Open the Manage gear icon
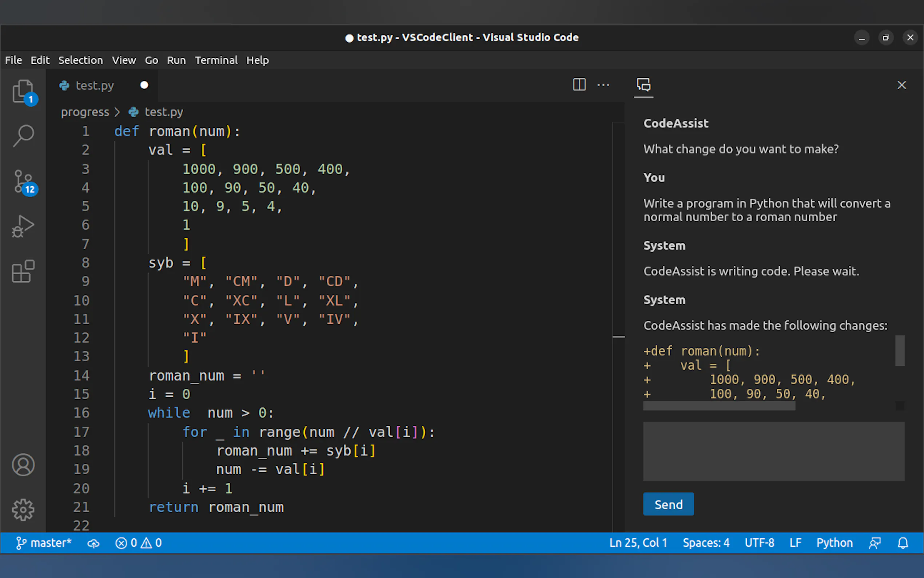This screenshot has width=924, height=578. 23,510
